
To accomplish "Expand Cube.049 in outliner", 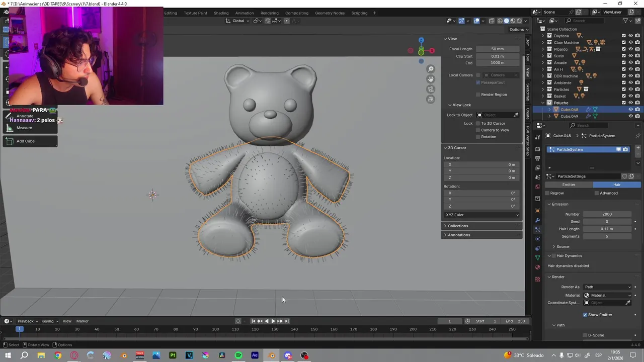I will [x=549, y=116].
